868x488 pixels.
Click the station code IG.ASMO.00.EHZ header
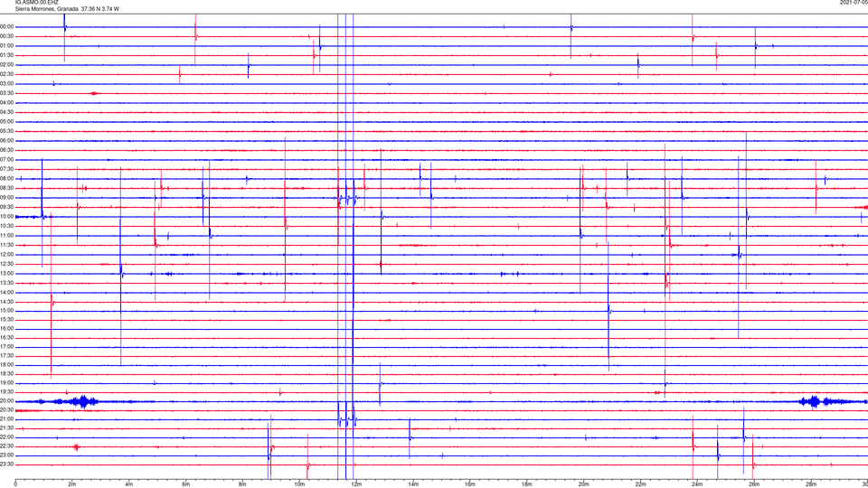(36, 3)
